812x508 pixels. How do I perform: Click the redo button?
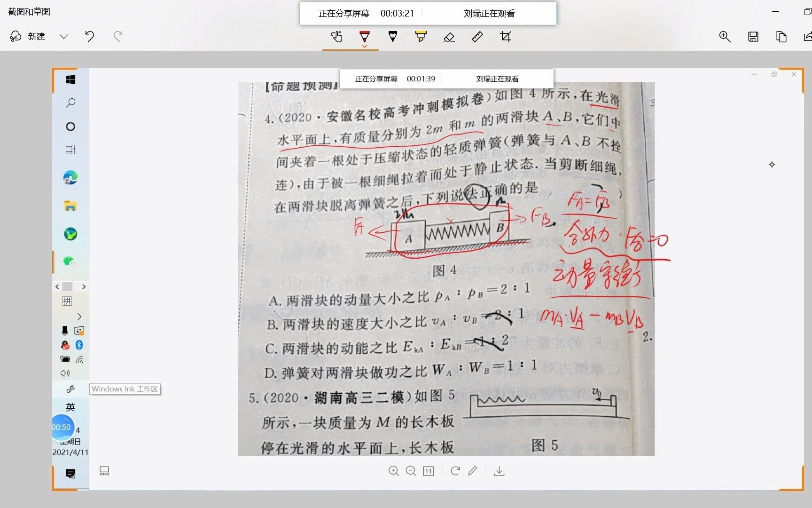117,36
